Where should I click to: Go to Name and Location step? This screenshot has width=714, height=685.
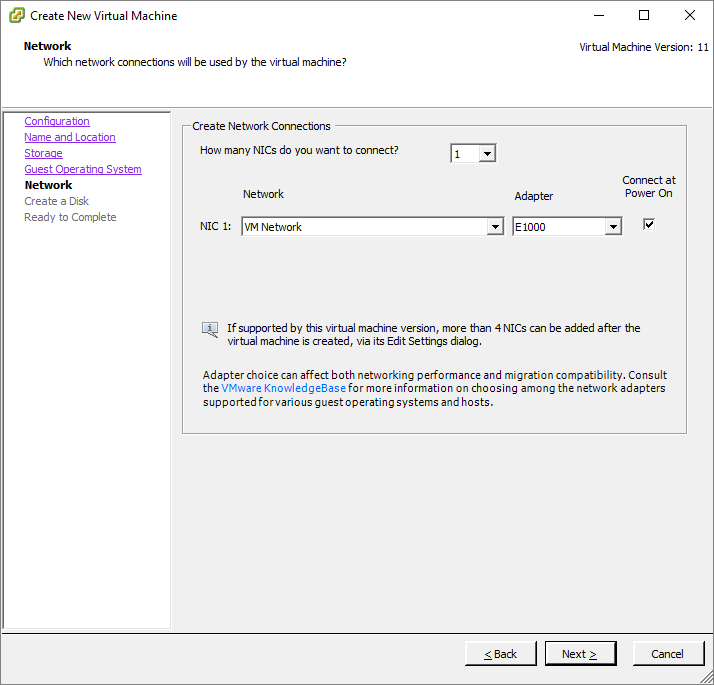70,137
